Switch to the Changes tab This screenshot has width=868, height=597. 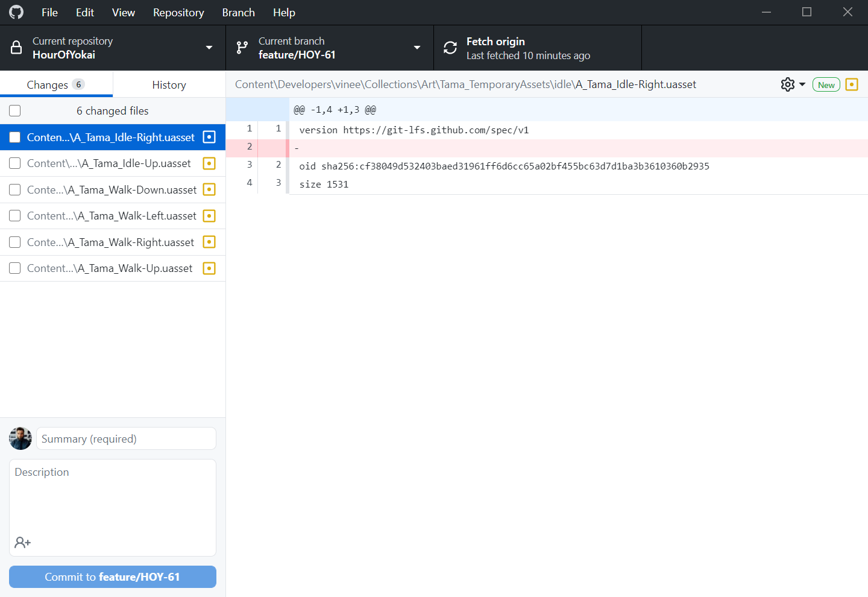tap(56, 84)
